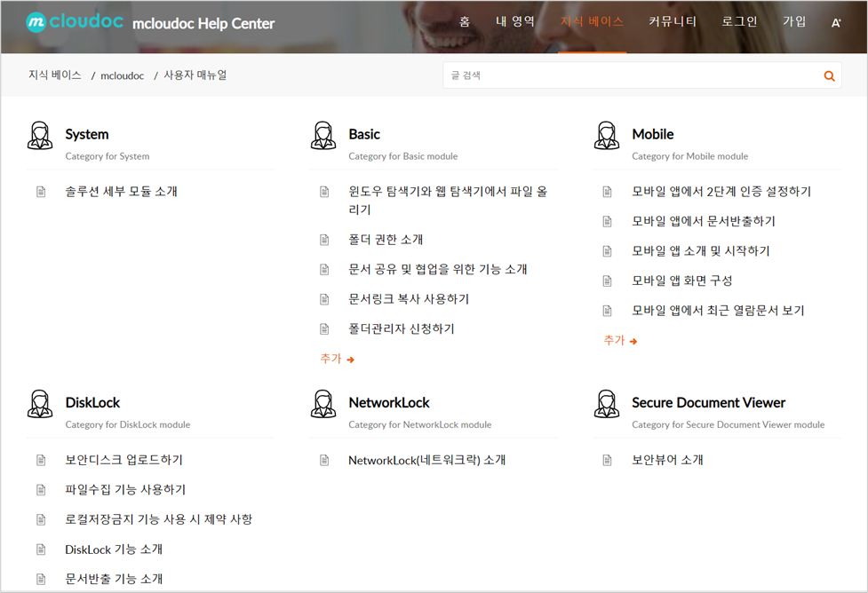
Task: Click document icon beside 모바일 앱에서 2단계 인증 설정하기
Action: (x=608, y=192)
